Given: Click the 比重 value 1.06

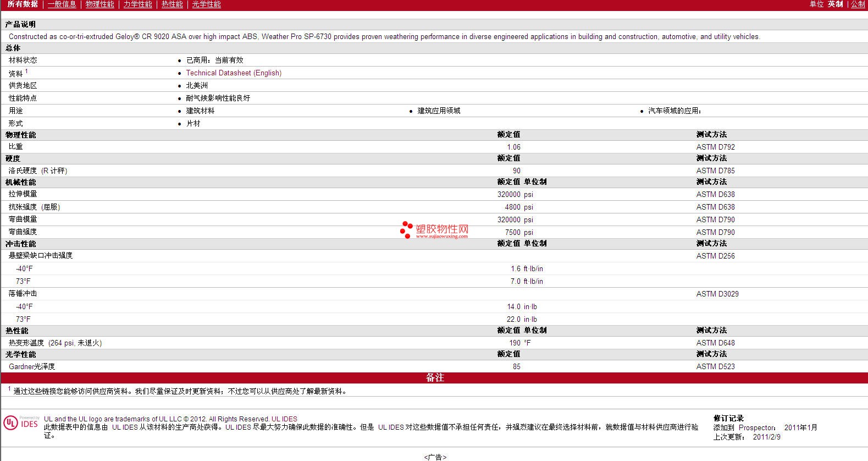Looking at the screenshot, I should 513,147.
